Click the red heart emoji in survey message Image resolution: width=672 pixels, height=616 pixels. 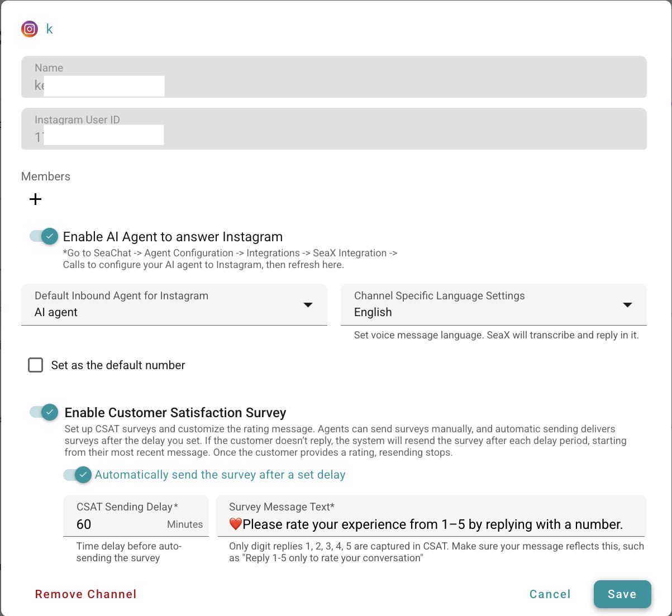pos(235,524)
